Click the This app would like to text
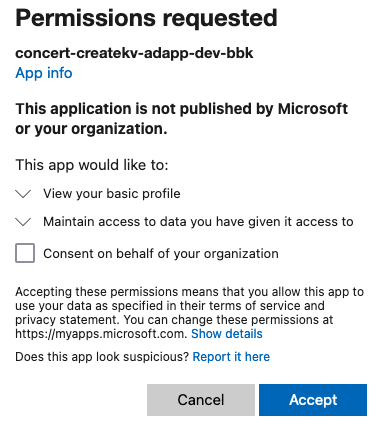The width and height of the screenshot is (381, 428). [92, 165]
